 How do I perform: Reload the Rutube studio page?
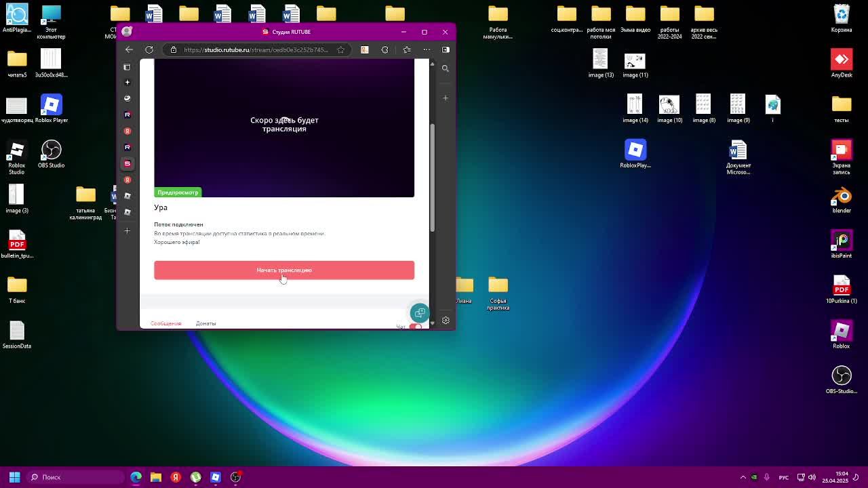[149, 49]
